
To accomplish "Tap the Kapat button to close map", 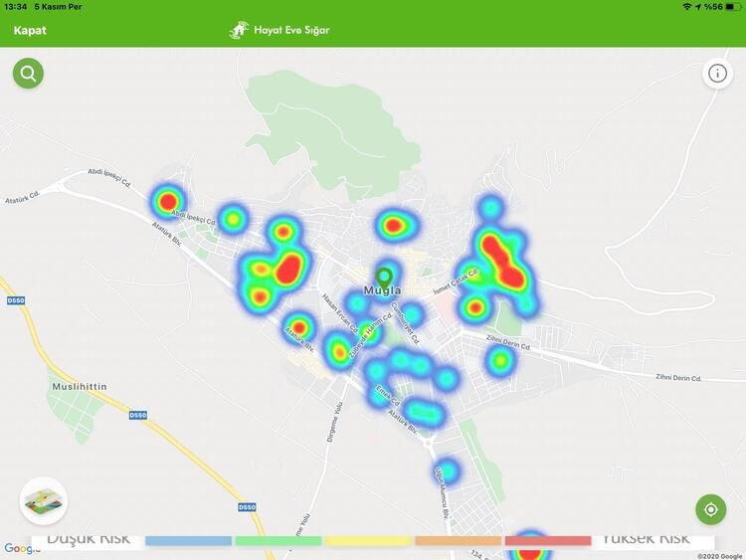I will coord(30,30).
